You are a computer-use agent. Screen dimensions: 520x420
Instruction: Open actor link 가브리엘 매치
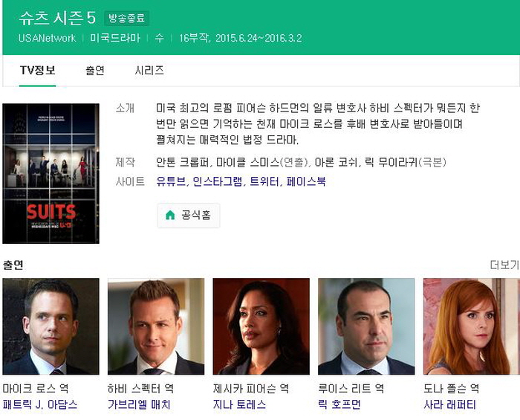[x=139, y=404]
